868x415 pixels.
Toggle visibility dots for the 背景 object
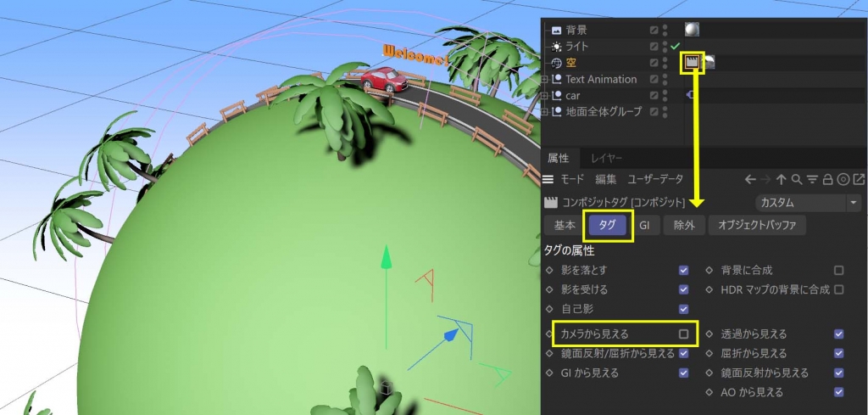coord(665,31)
